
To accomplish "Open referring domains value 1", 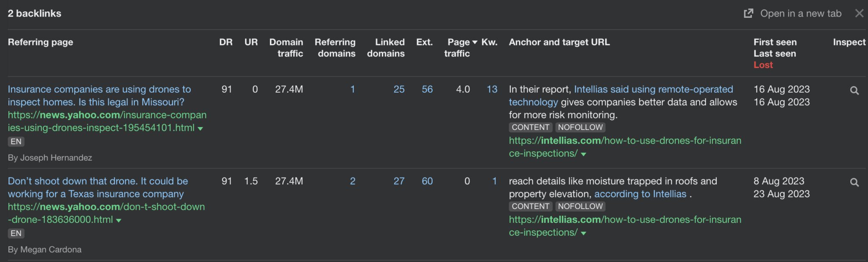I will 352,89.
